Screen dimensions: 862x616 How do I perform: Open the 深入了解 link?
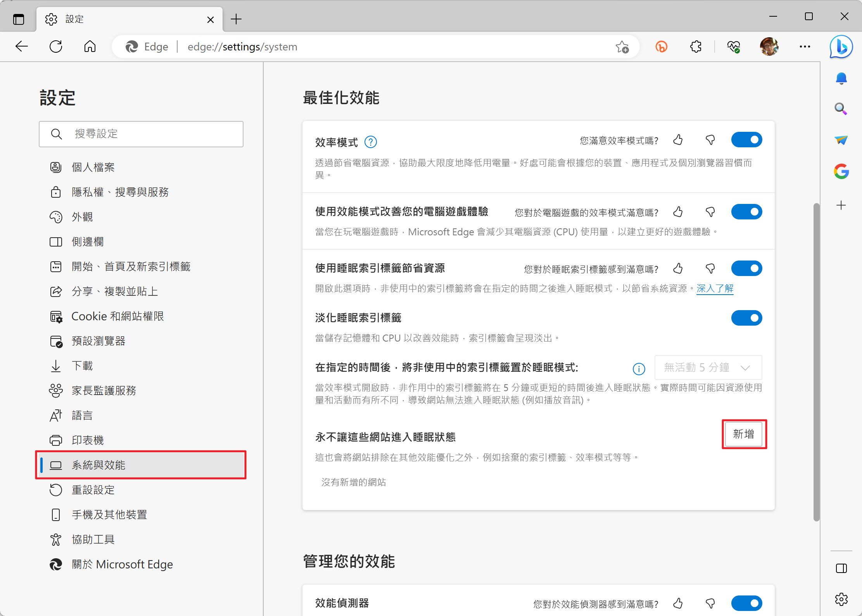[x=715, y=288]
